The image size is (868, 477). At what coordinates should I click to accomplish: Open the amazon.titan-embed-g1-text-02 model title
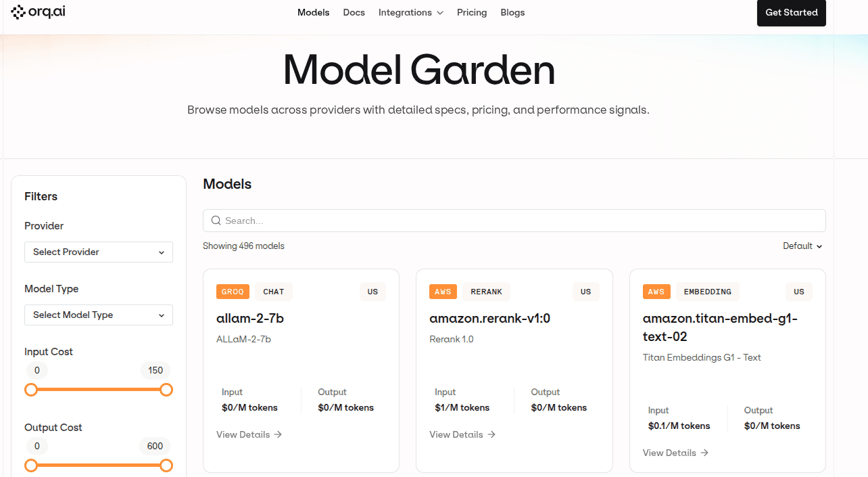(x=720, y=327)
